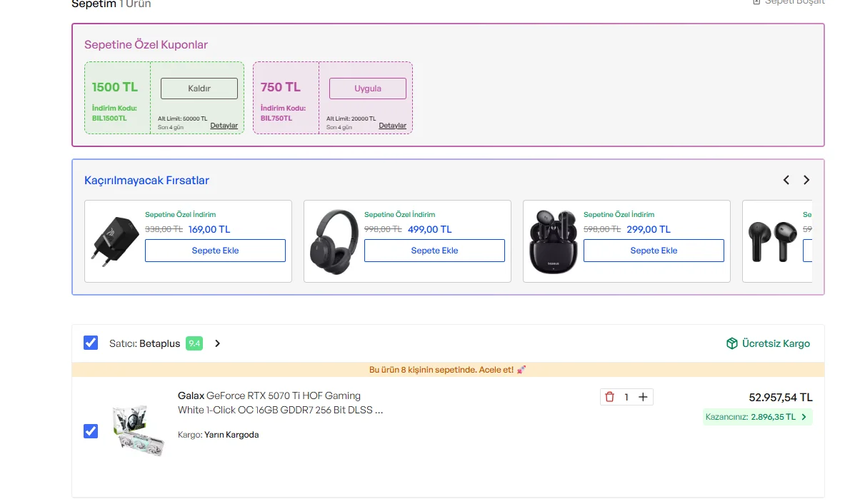Open the Galax GeForce RTX 5070 Ti title
Viewport: 845px width, 504px height.
point(280,403)
